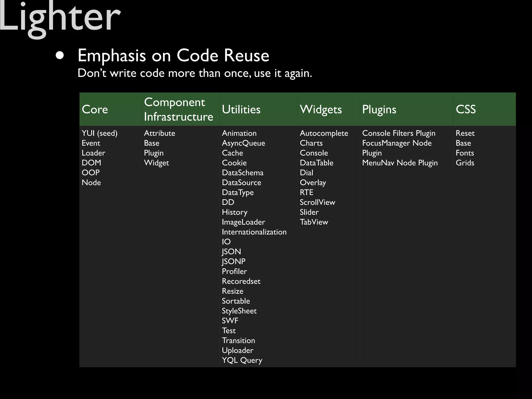
Task: Click 'DOM' in Core column
Action: click(x=91, y=163)
